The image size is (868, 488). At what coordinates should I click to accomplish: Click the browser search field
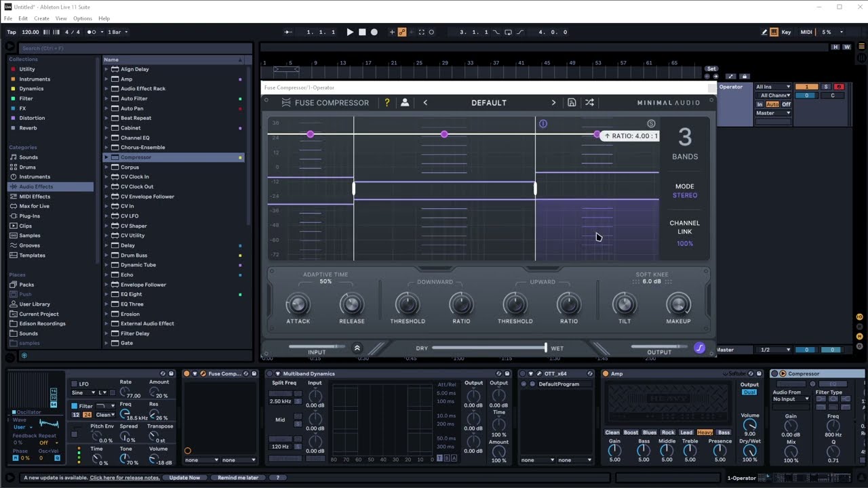click(x=136, y=48)
